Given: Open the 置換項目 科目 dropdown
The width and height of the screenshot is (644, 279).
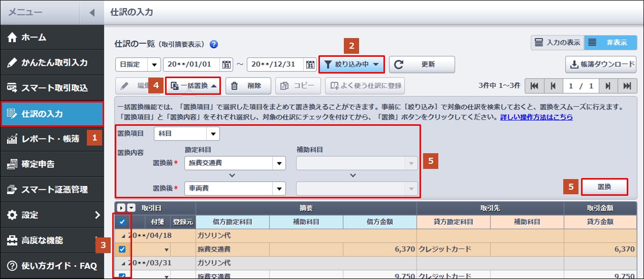Looking at the screenshot, I should click(x=213, y=134).
